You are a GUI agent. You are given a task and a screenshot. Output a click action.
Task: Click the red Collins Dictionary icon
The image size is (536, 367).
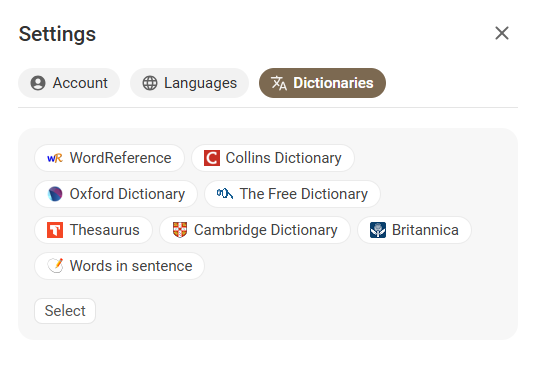(x=212, y=158)
